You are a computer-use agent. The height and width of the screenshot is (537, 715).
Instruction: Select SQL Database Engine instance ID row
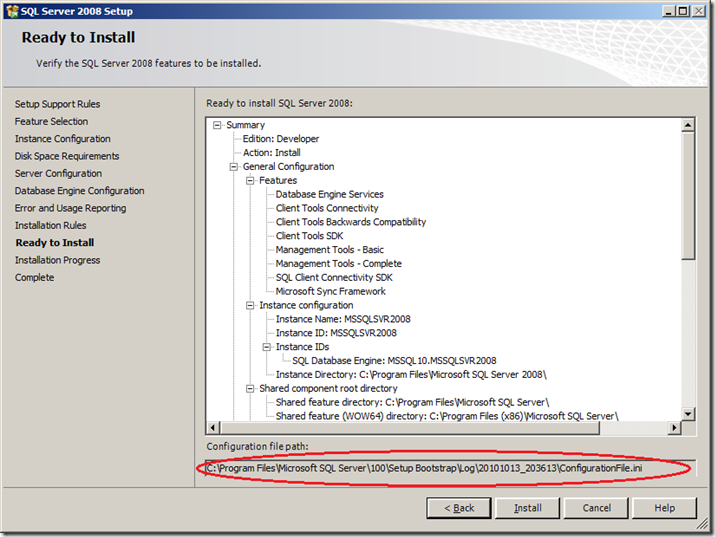coord(394,361)
